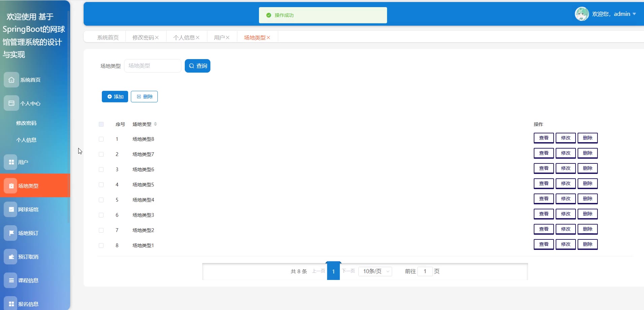Click 修改 button for 场地类型3
The height and width of the screenshot is (310, 644).
(x=565, y=214)
